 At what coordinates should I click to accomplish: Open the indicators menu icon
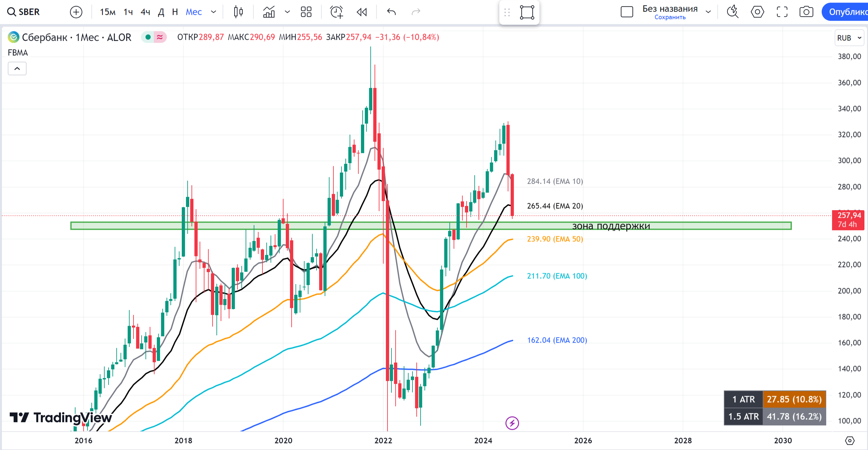pos(269,12)
